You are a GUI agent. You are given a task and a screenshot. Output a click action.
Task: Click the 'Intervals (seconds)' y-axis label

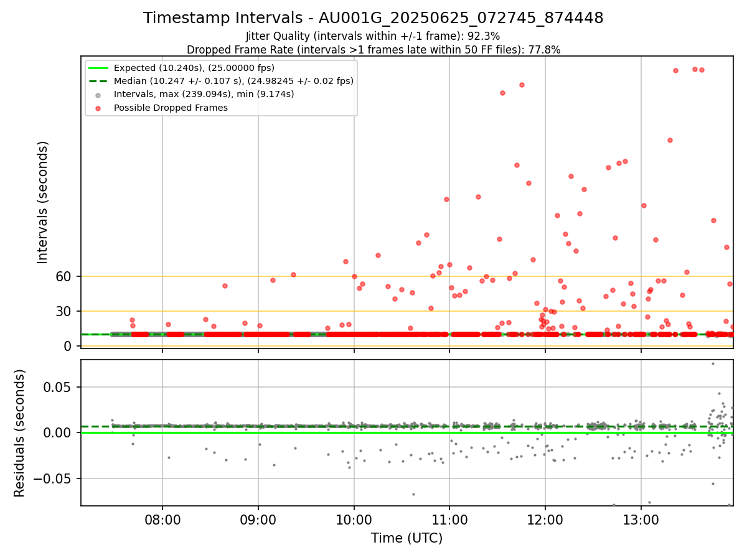click(x=42, y=202)
